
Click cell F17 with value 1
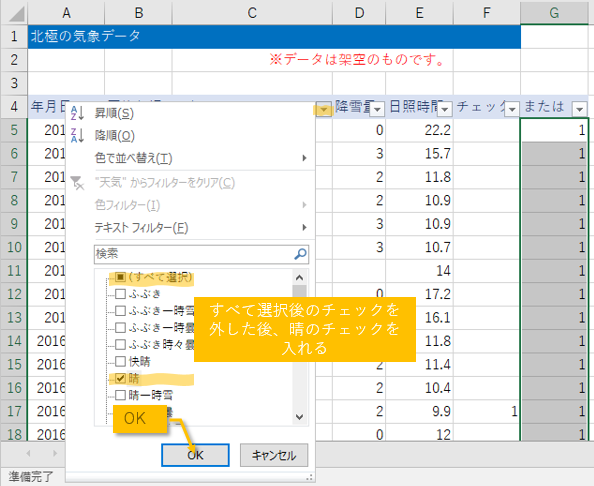tap(487, 411)
